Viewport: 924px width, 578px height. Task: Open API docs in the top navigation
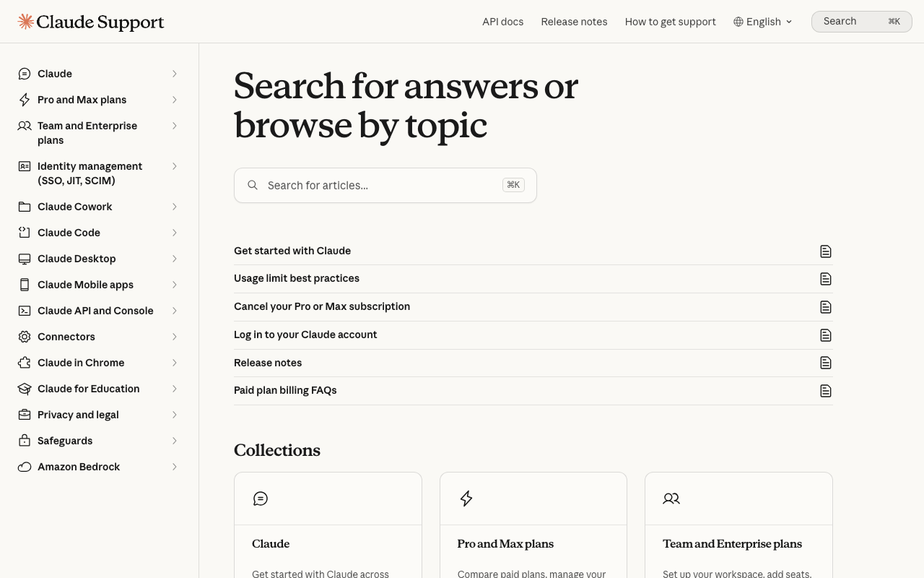coord(503,22)
